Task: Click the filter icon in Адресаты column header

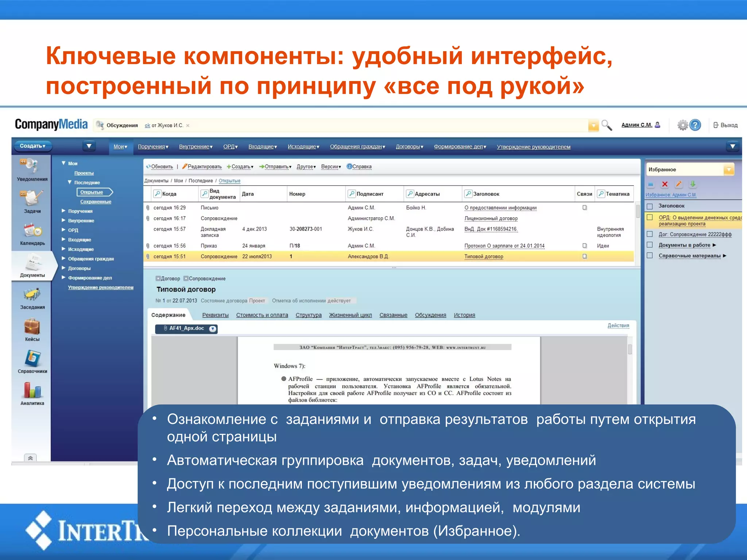Action: (x=410, y=194)
